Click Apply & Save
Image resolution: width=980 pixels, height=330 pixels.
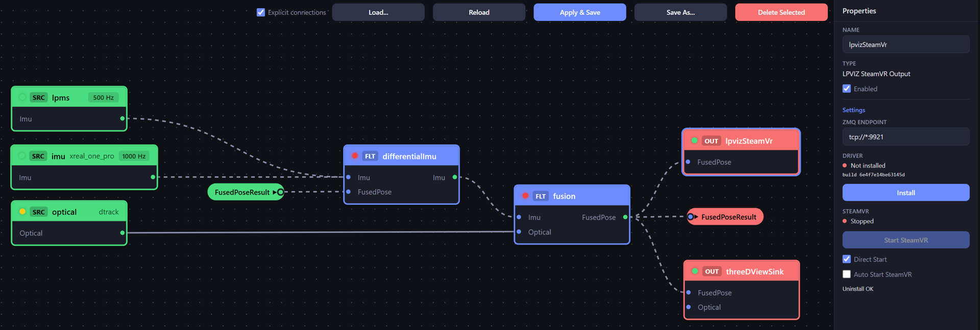[580, 12]
